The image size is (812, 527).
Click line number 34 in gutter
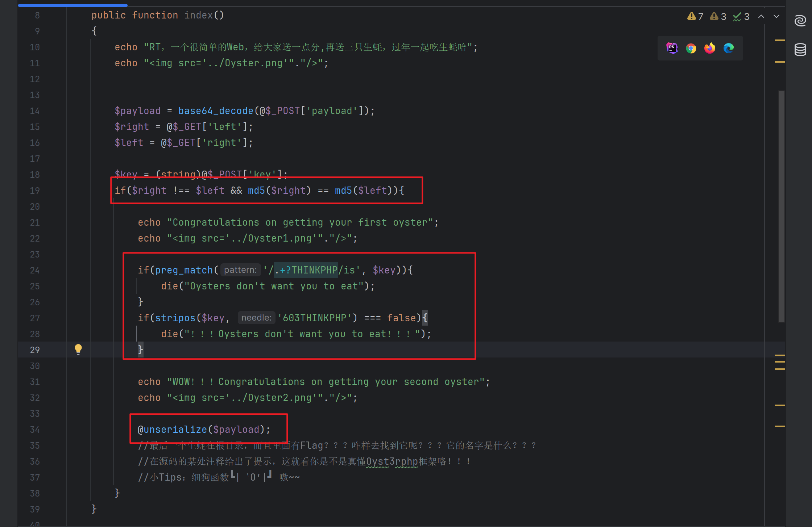35,430
